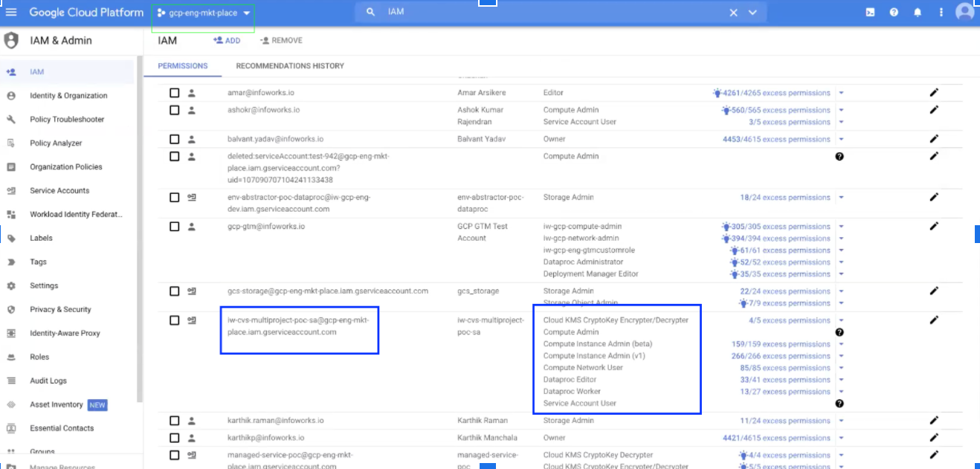Click help icon beside Compute Admin for iw-cvs-multiproject-poc-sa
The width and height of the screenshot is (980, 469).
pyautogui.click(x=839, y=332)
